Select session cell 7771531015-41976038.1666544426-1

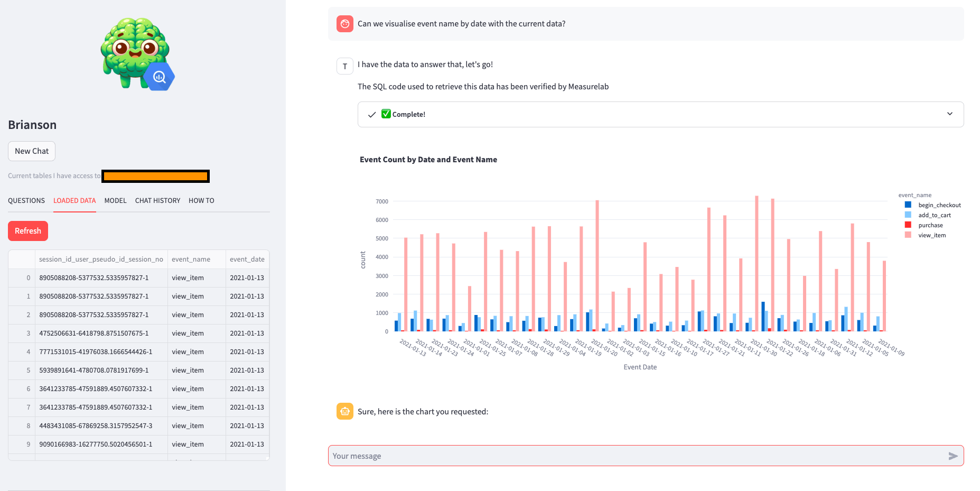pos(101,352)
